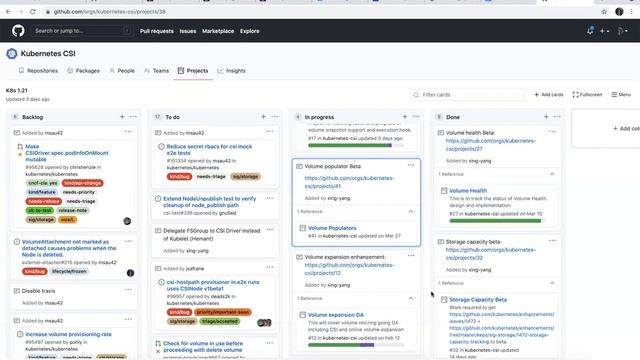The height and width of the screenshot is (360, 640).
Task: Switch the board to Fullscreen
Action: [587, 95]
